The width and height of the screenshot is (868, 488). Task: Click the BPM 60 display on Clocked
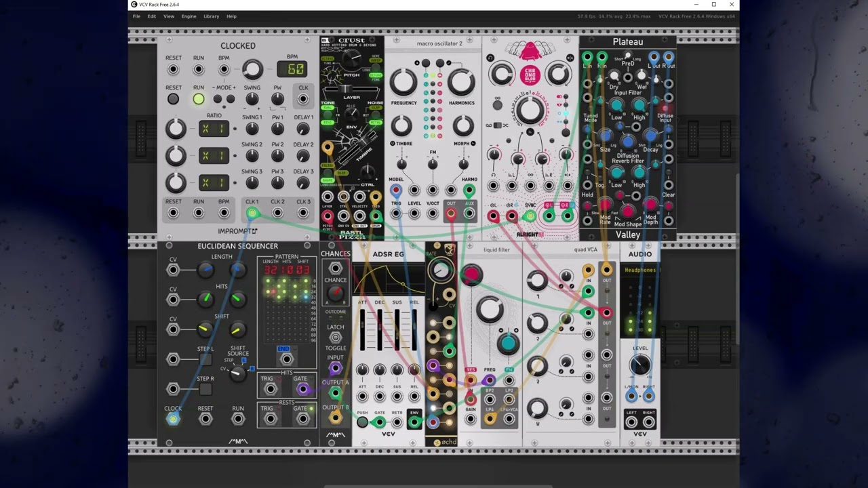click(292, 69)
